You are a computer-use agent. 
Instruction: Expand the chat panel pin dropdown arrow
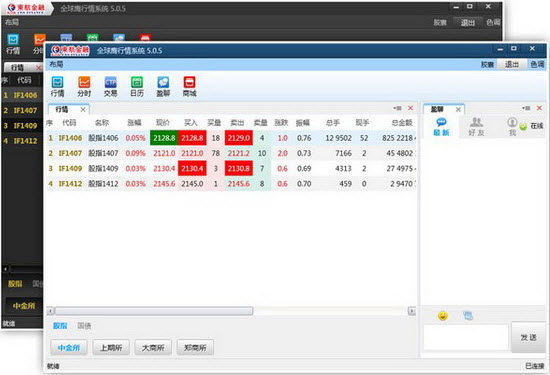[x=526, y=108]
